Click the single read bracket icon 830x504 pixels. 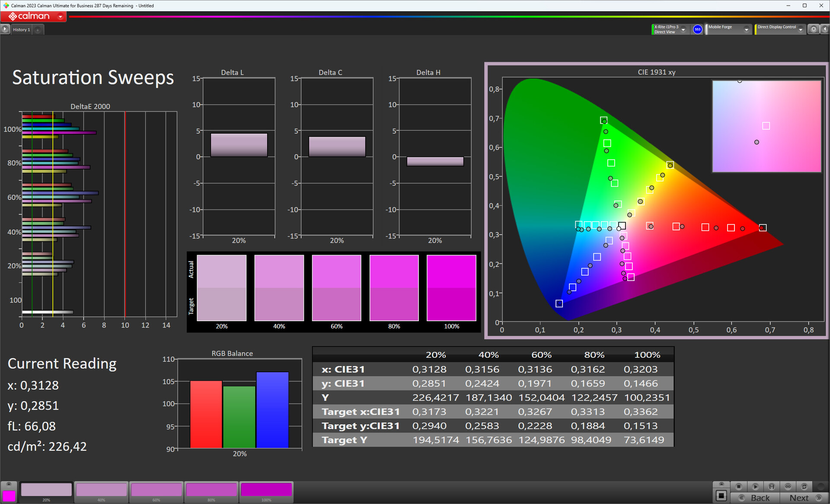[772, 486]
